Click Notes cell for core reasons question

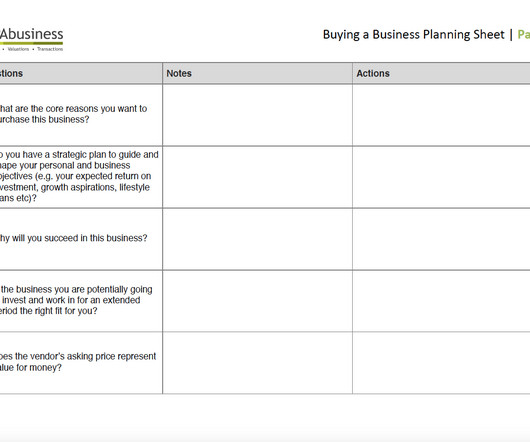pyautogui.click(x=257, y=115)
